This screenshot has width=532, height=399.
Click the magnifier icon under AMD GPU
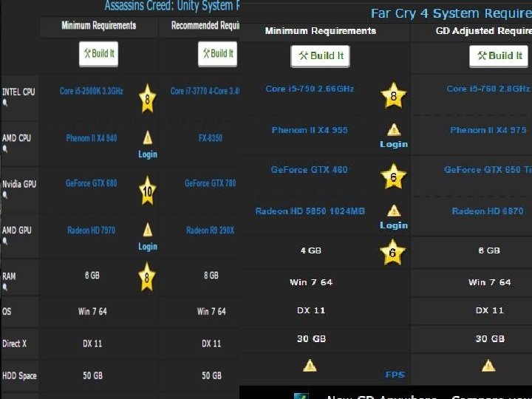tap(4, 241)
